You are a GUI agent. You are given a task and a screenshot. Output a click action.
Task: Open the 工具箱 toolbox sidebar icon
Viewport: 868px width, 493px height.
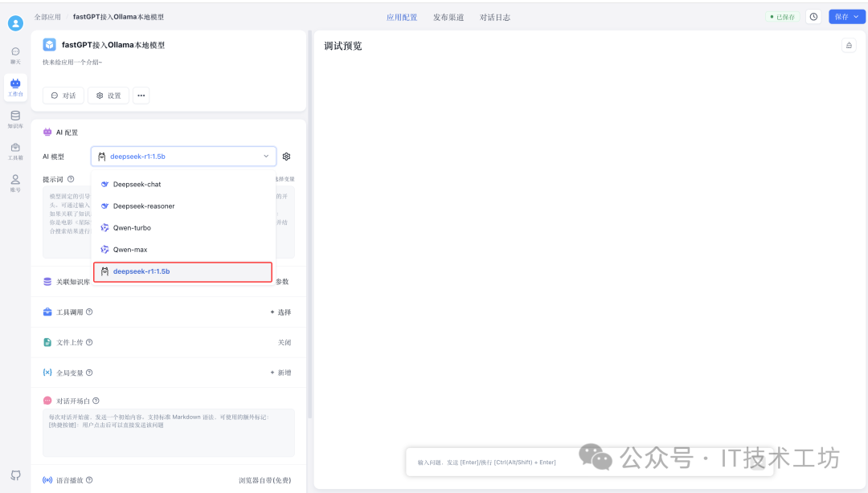point(15,151)
